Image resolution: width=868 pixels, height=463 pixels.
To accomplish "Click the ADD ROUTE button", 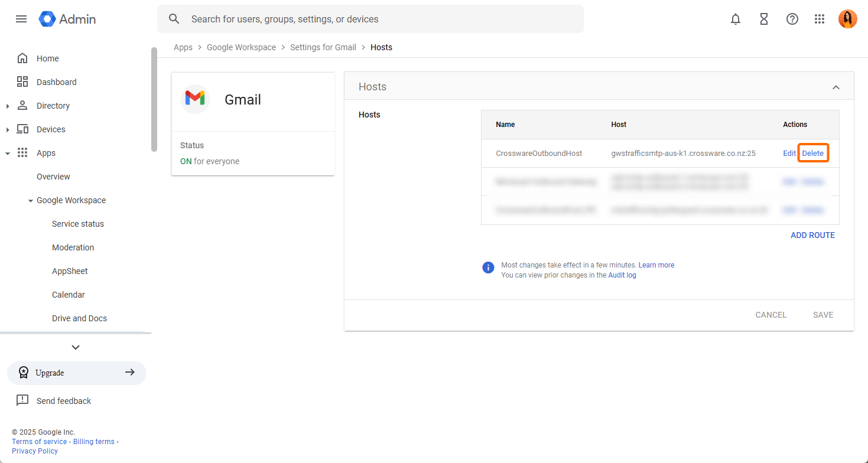I will tap(812, 235).
